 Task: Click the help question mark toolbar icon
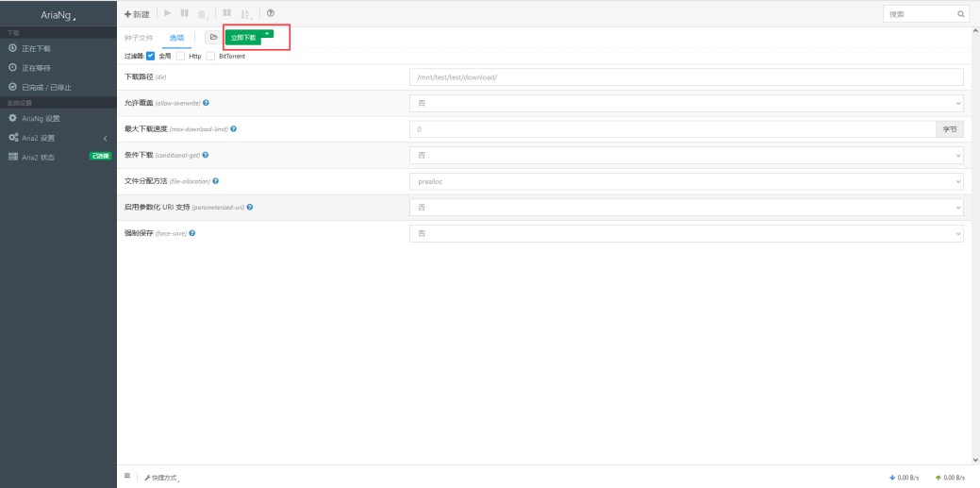point(271,13)
